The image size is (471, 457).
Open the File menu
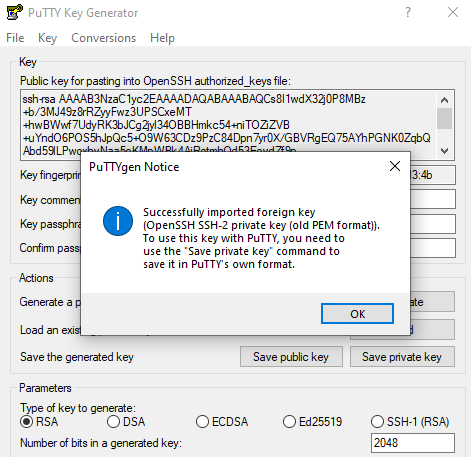[15, 38]
